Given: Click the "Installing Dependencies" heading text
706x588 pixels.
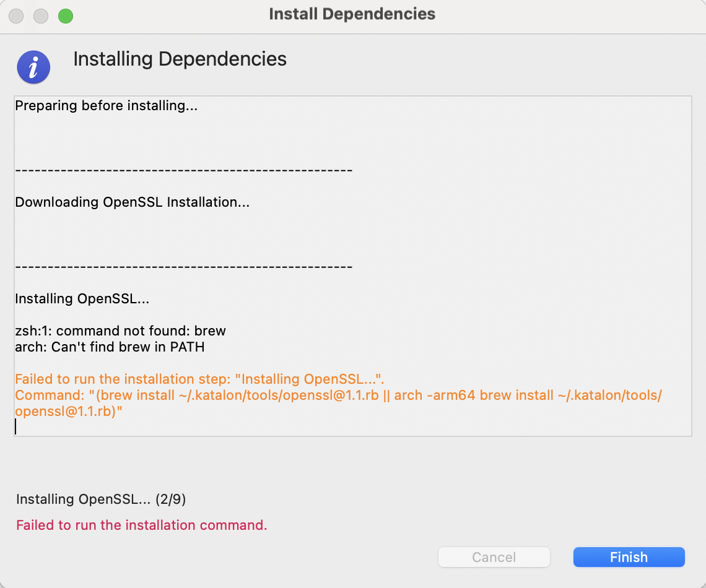Looking at the screenshot, I should 180,59.
